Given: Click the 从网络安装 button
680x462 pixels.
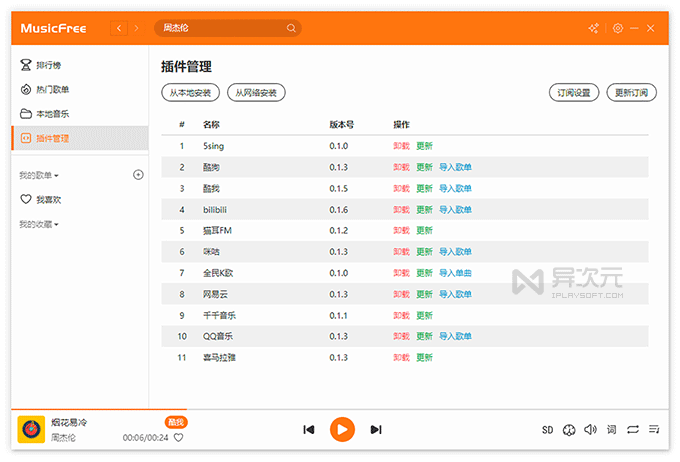Looking at the screenshot, I should point(256,93).
